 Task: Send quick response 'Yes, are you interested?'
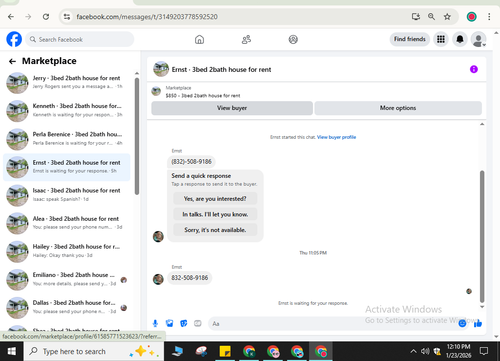[215, 199]
